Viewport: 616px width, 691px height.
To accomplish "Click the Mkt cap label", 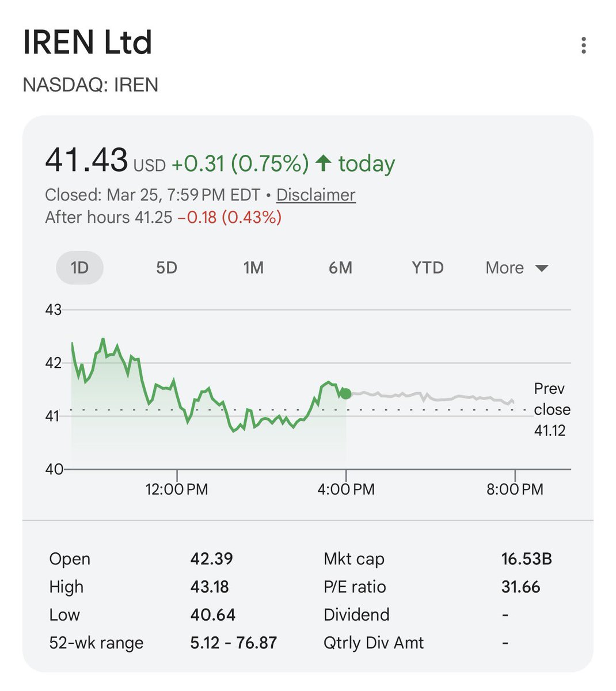I will tap(354, 559).
